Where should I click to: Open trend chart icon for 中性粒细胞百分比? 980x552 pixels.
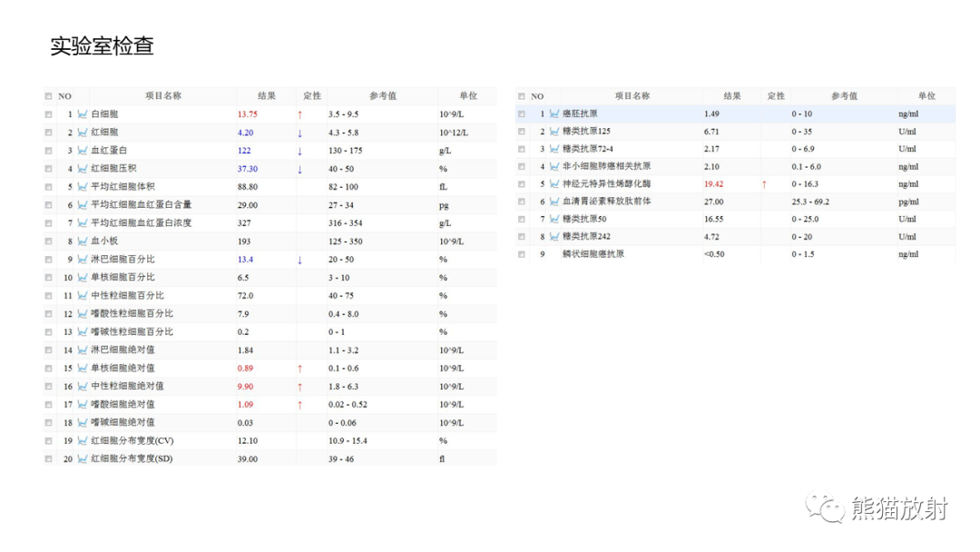pos(82,296)
